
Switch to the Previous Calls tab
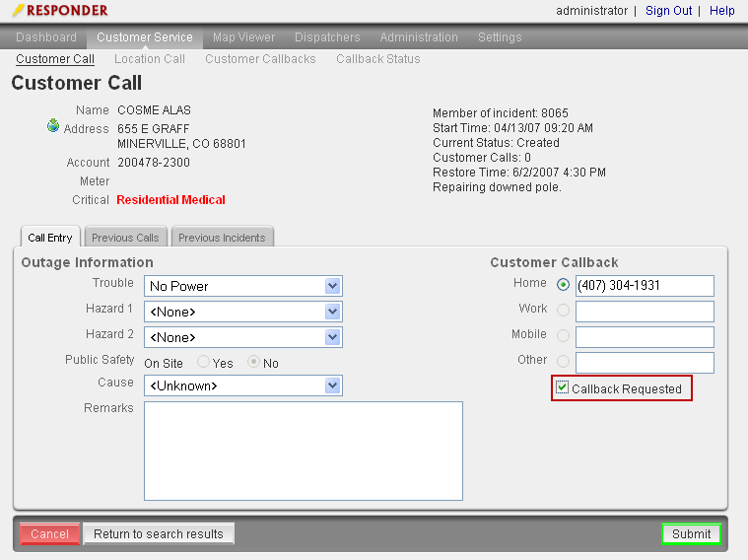click(125, 238)
